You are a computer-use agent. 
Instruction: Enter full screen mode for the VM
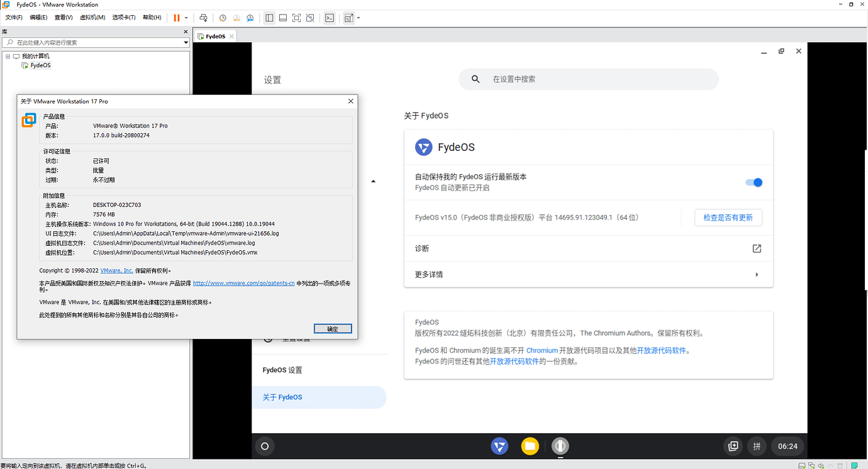pos(296,17)
